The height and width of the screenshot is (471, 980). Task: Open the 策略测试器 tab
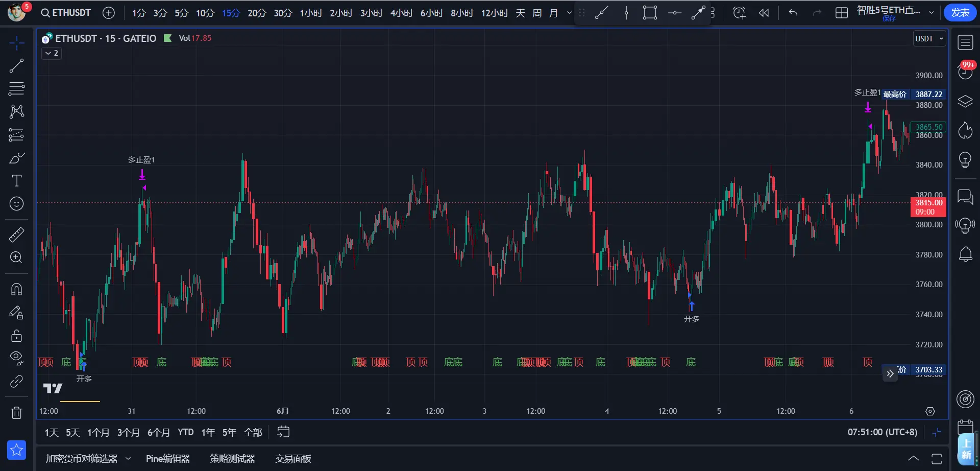click(x=232, y=459)
